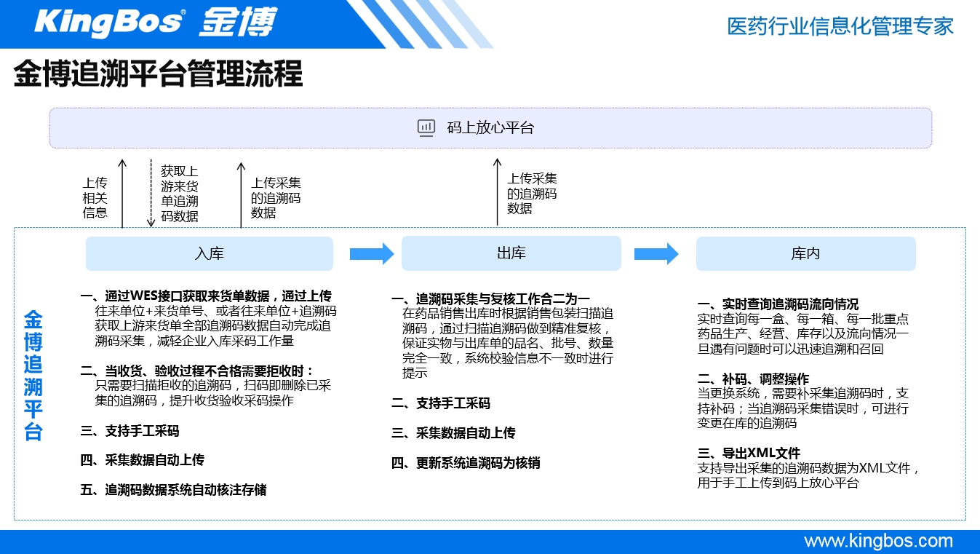980x554 pixels.
Task: Click 四、更新系统追溯码为核销 item
Action: tap(466, 462)
